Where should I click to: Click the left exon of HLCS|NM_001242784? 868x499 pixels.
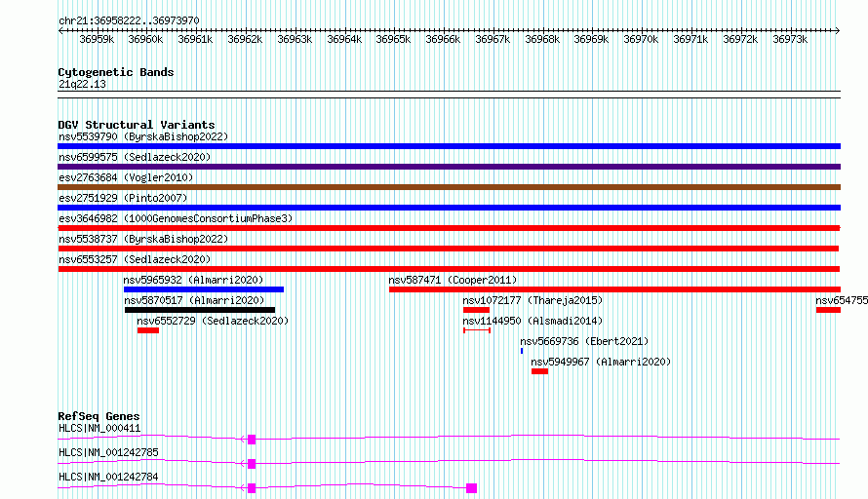[252, 488]
